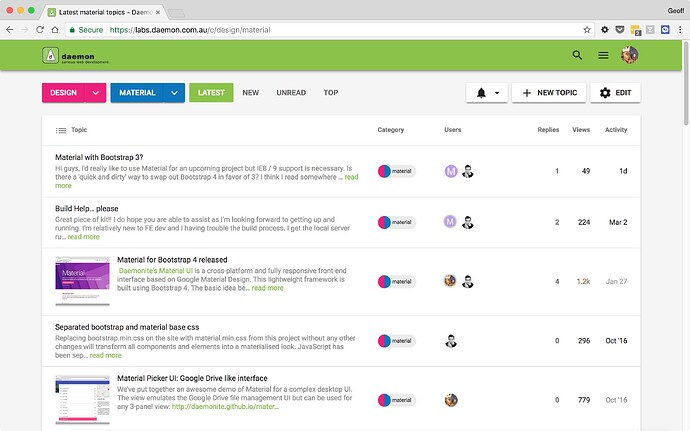
Task: Click the NEW TOPIC button
Action: click(549, 93)
